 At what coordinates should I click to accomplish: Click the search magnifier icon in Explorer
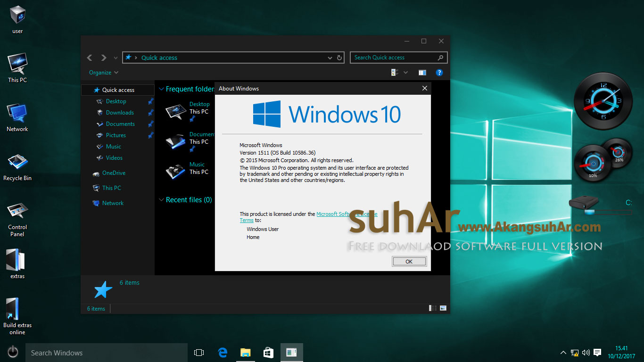(x=440, y=58)
